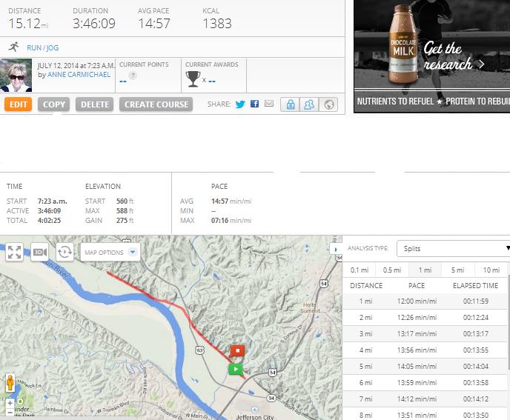
Task: Open Anne Carmichael's profile link
Action: pos(79,75)
